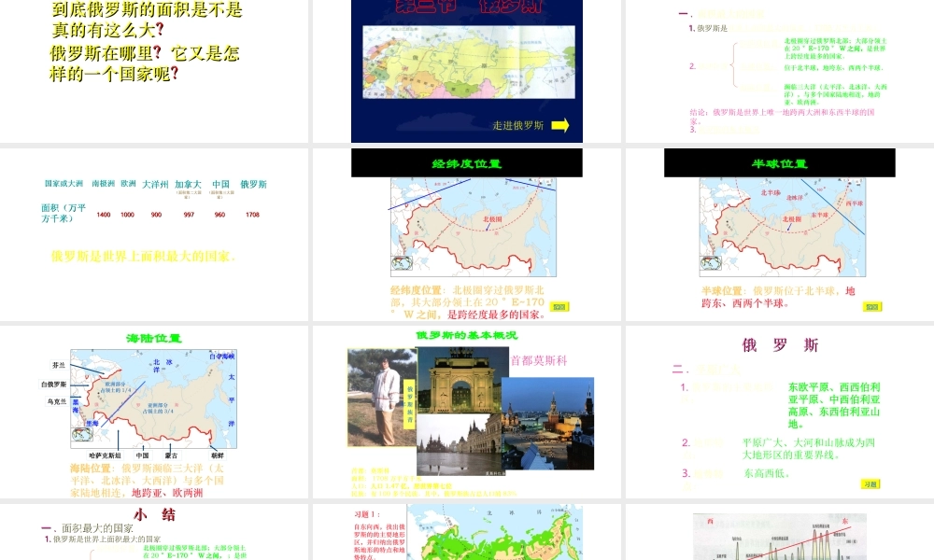Select the 经纬度位置 slide thumbnail

click(x=467, y=234)
